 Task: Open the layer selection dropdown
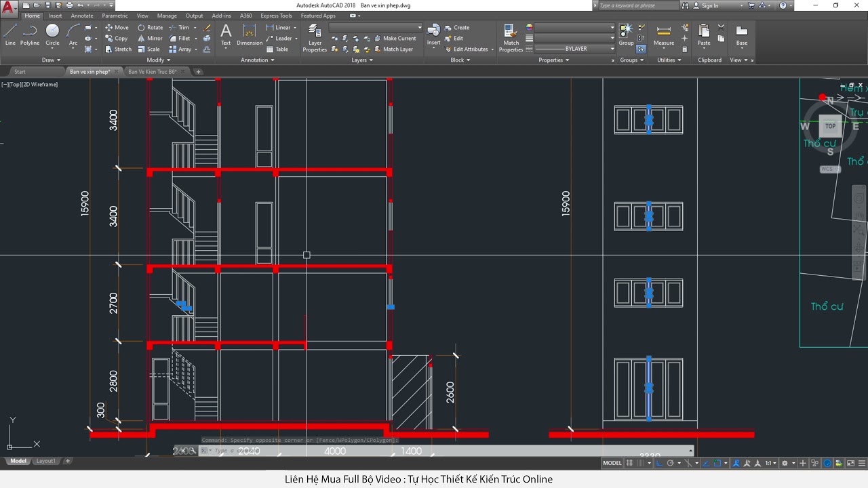[x=376, y=28]
